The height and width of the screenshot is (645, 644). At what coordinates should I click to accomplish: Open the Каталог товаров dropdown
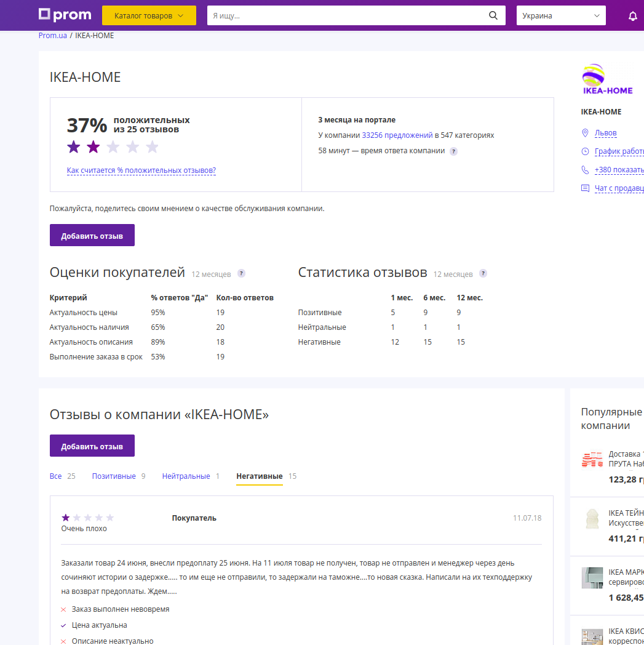(x=149, y=16)
